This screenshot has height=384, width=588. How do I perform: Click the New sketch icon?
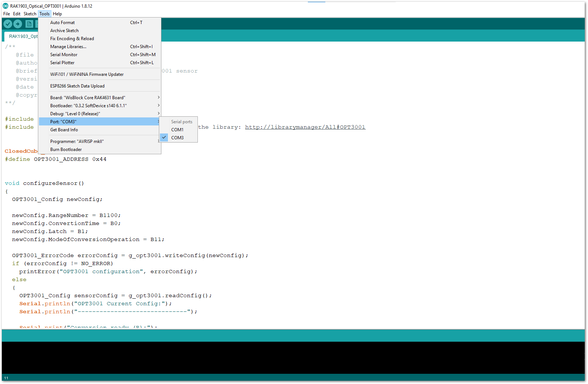click(29, 24)
